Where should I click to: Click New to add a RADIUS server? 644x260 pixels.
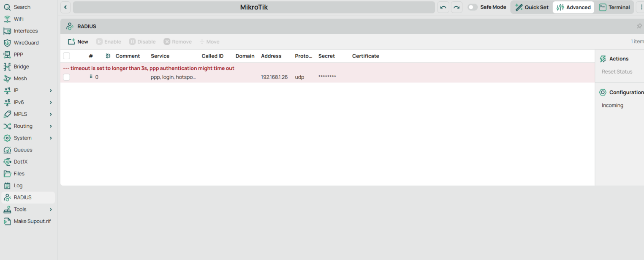(78, 41)
